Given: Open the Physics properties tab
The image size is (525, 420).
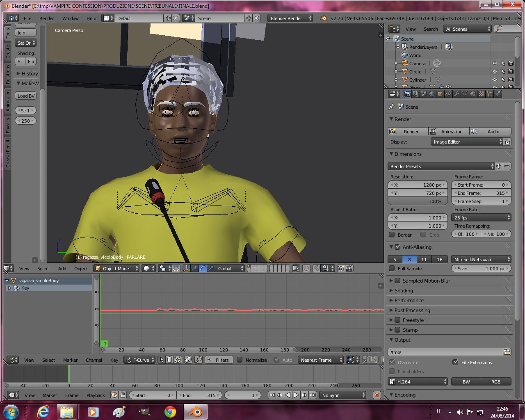Looking at the screenshot, I should tap(498, 94).
